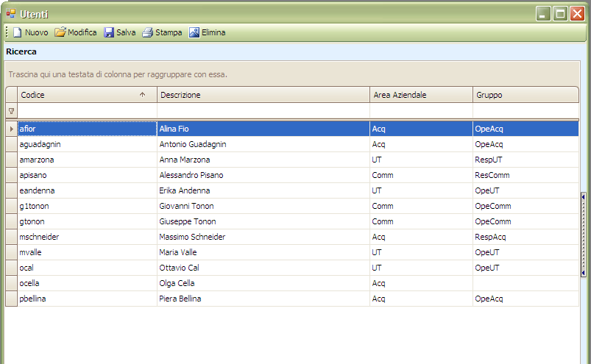Viewport: 591px width, 364px height.
Task: Click the Utenti window title icon
Action: (x=10, y=14)
